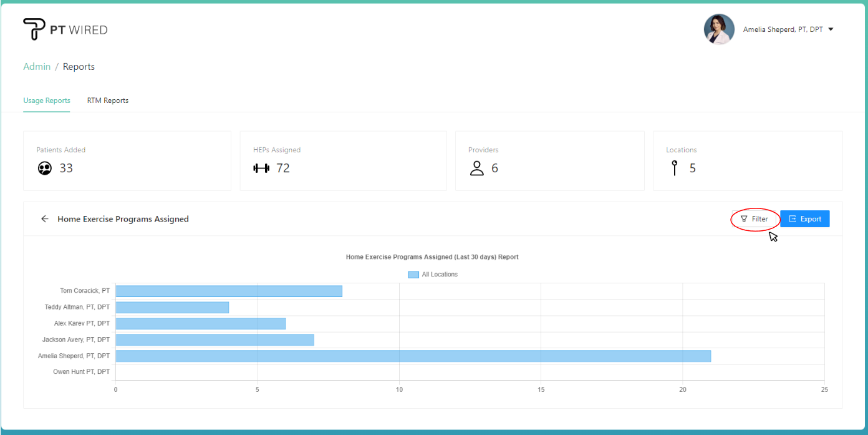Viewport: 868px width, 435px height.
Task: Click the PT Wired logo icon
Action: pos(34,29)
